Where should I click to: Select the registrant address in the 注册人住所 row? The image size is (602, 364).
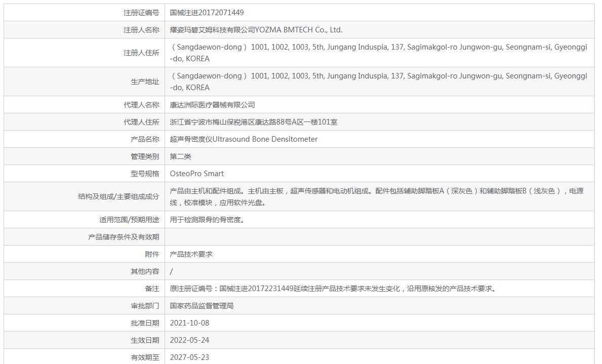(x=379, y=53)
